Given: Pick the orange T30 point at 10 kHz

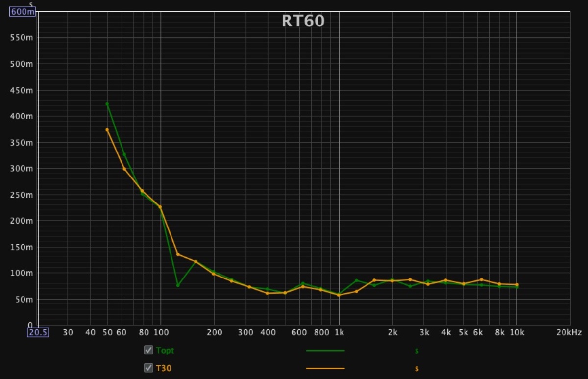Looking at the screenshot, I should pyautogui.click(x=517, y=284).
